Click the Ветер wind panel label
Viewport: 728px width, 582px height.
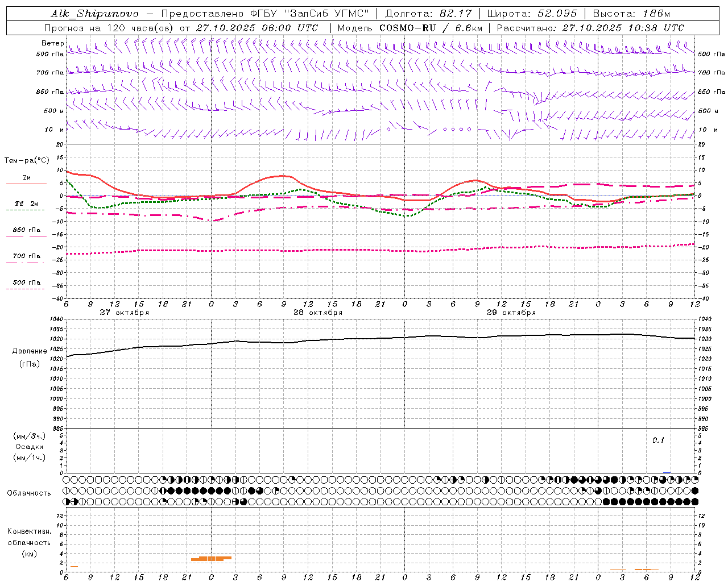52,43
